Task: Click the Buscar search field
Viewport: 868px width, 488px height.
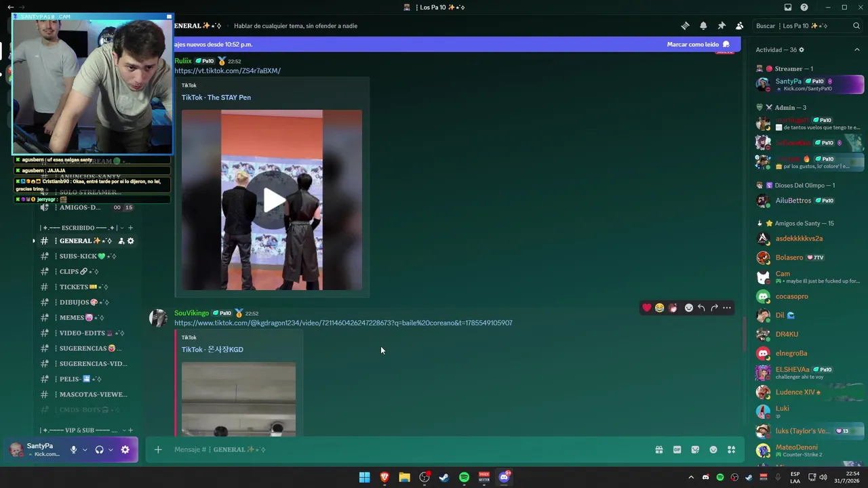Action: click(808, 26)
